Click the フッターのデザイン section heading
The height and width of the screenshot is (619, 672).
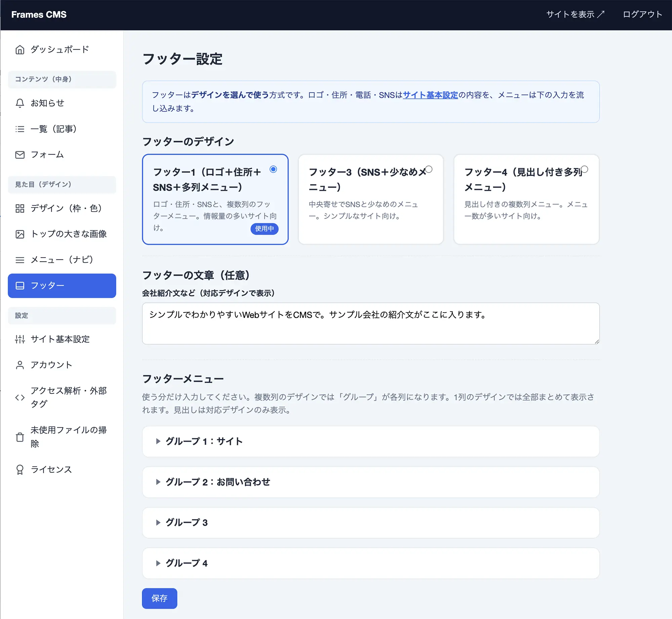pyautogui.click(x=188, y=141)
